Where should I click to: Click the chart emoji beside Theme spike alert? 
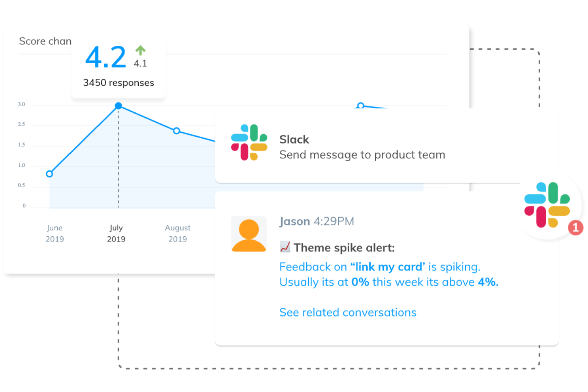pyautogui.click(x=285, y=247)
